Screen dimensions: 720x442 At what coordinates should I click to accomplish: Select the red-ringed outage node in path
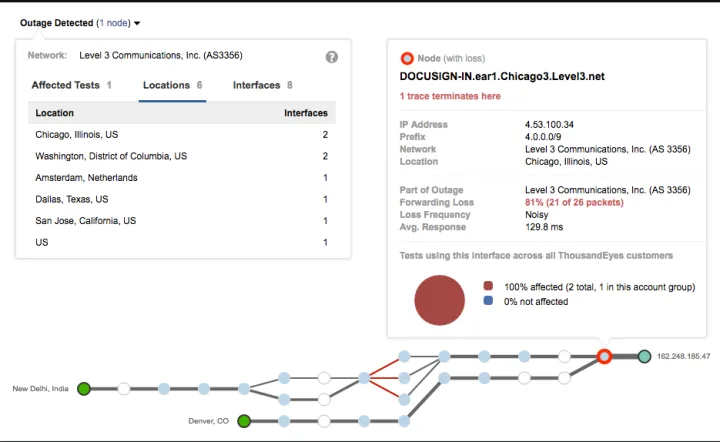point(604,356)
